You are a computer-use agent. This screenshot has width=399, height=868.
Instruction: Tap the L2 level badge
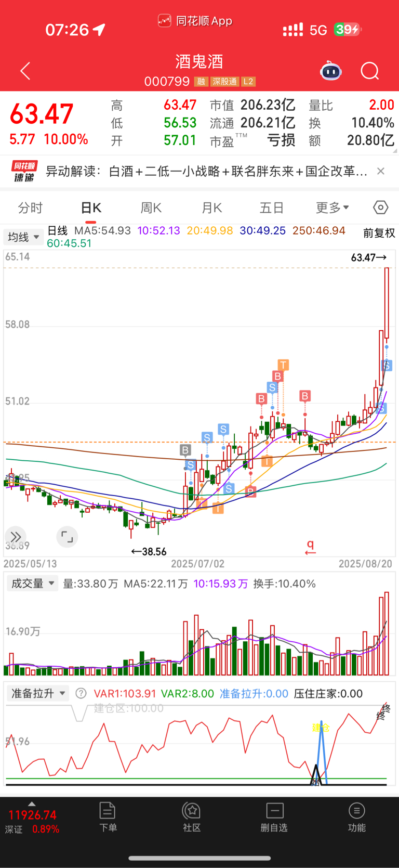coord(248,82)
